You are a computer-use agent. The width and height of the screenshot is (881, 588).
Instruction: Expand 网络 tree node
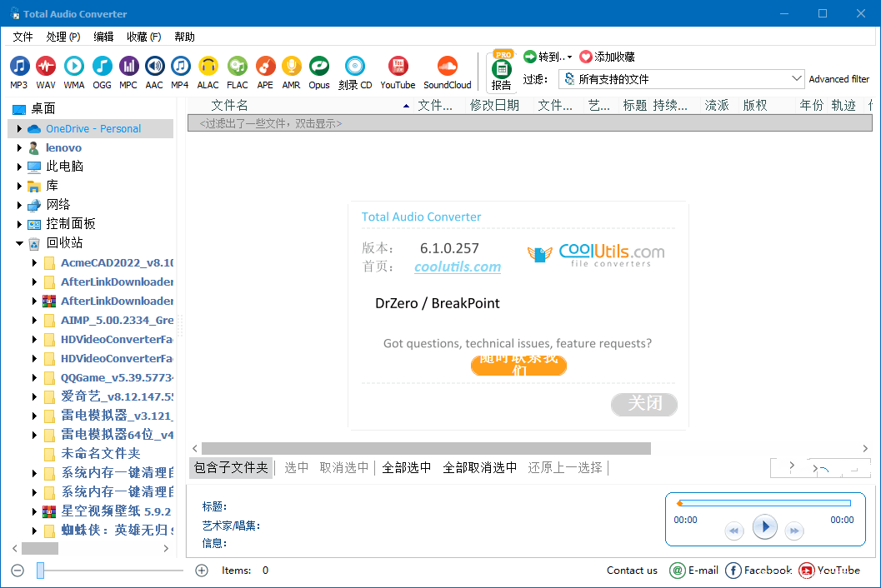(x=19, y=205)
